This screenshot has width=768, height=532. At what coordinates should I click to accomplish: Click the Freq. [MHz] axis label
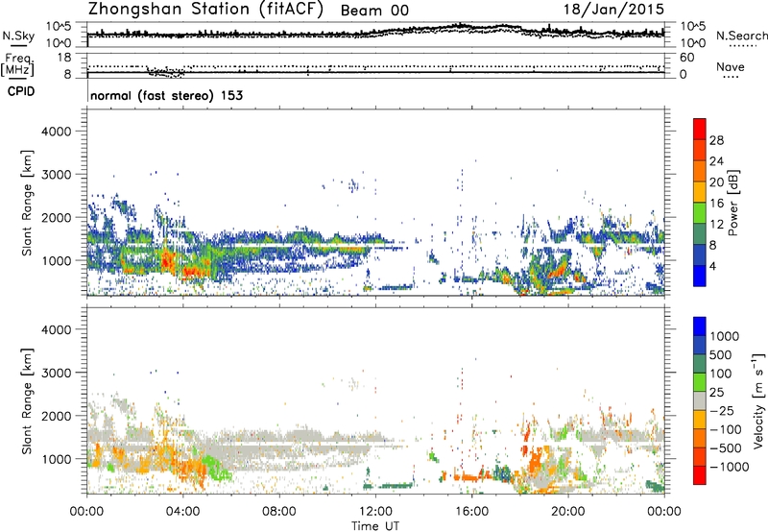[x=17, y=65]
